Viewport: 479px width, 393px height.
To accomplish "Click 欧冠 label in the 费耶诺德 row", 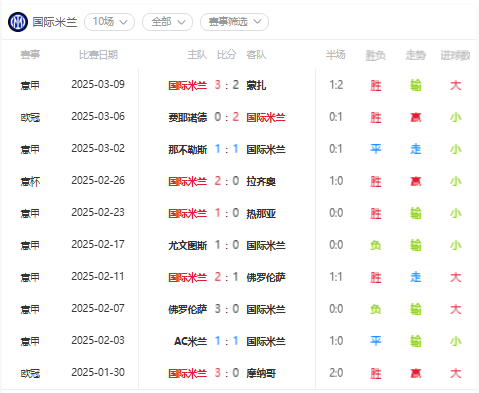I will [30, 117].
